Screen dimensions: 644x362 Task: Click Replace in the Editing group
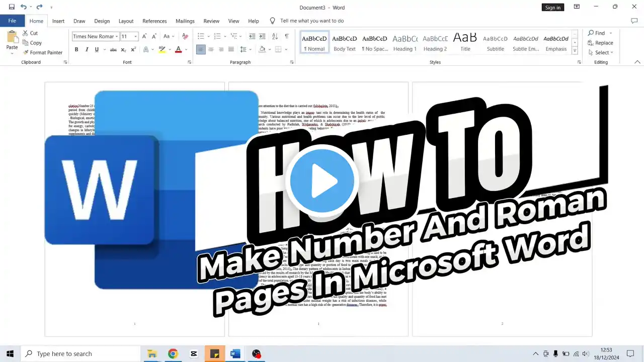(600, 43)
